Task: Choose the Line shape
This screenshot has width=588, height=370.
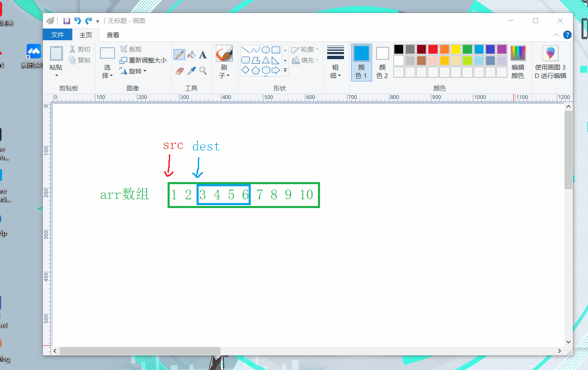Action: pos(246,50)
